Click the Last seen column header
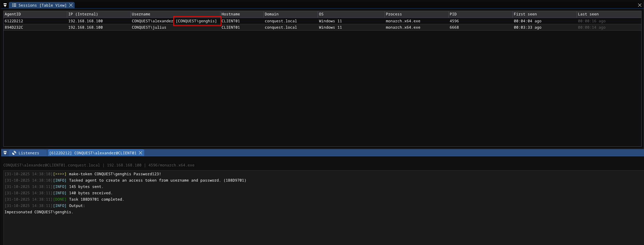Screen dimensions: 644x245 pos(588,14)
